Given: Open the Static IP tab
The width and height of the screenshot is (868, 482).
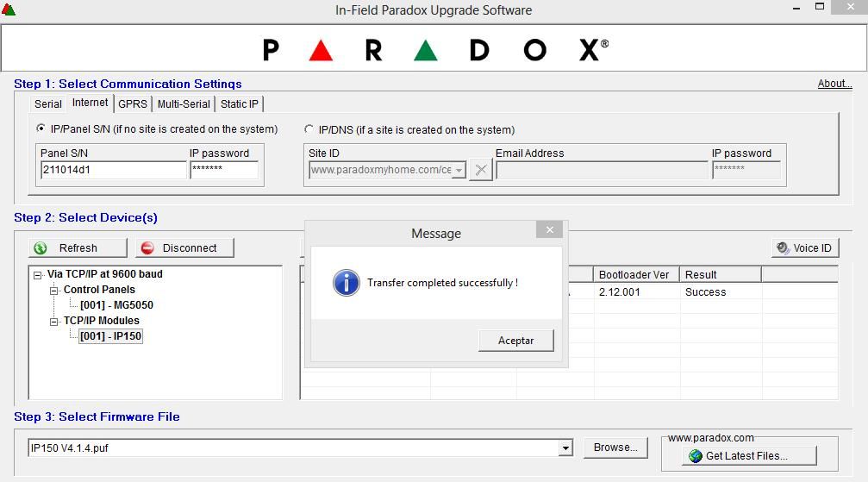Looking at the screenshot, I should pos(239,104).
